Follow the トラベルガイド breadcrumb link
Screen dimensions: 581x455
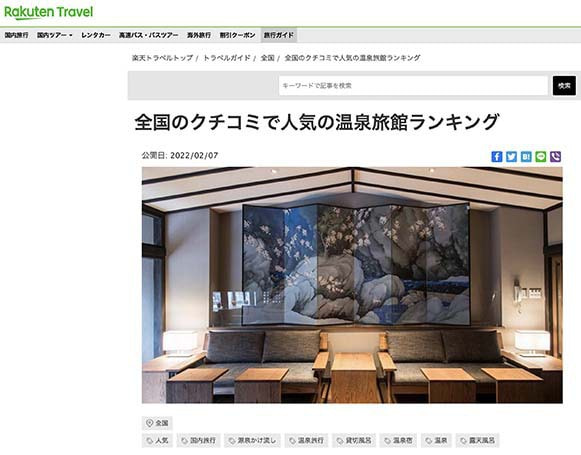coord(227,58)
